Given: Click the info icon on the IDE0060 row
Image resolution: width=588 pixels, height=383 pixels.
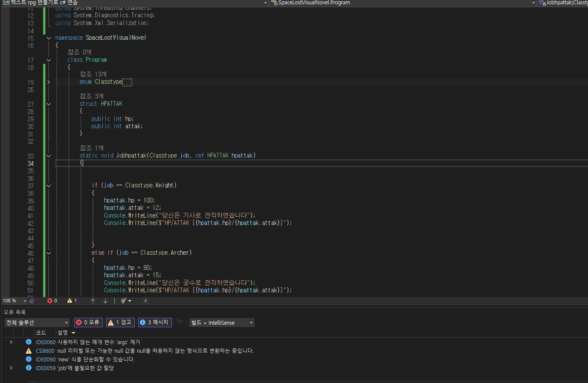Looking at the screenshot, I should click(29, 342).
